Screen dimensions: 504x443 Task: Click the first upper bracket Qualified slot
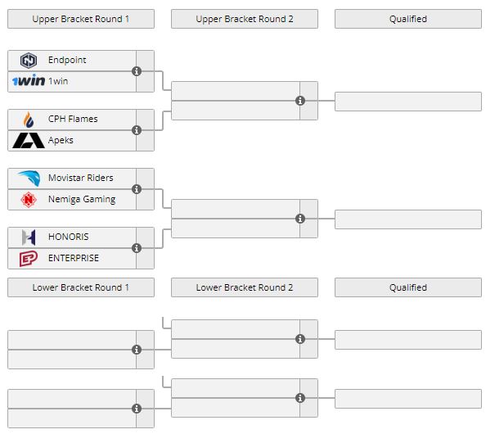[x=407, y=102]
